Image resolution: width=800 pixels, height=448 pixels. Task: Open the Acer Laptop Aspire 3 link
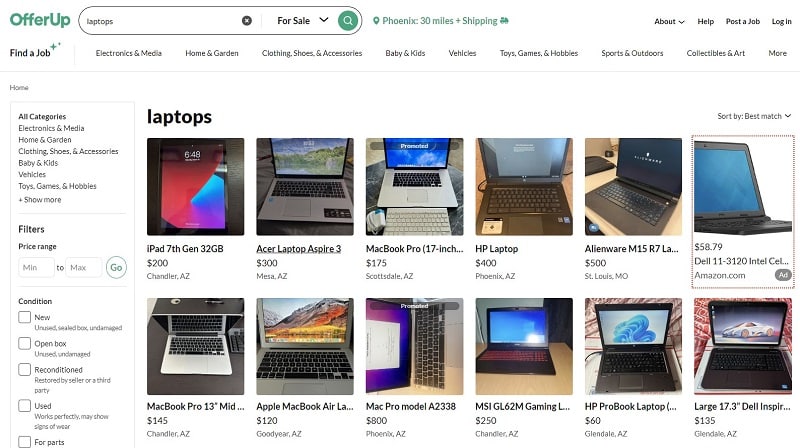pos(298,249)
